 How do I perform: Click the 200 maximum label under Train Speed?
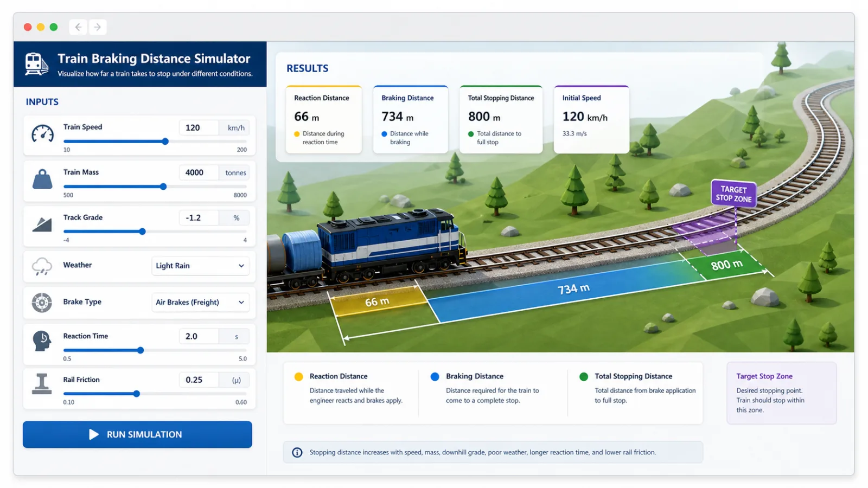click(x=241, y=150)
